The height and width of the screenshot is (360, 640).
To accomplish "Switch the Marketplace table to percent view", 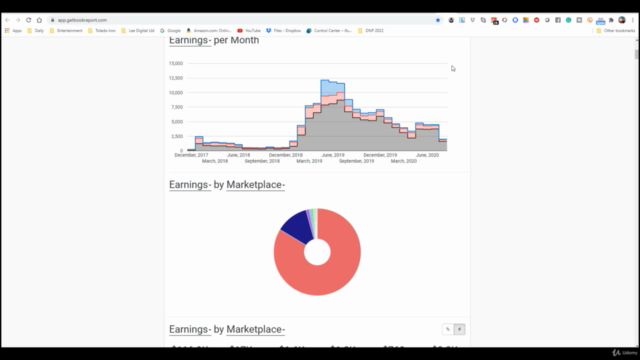I will [x=448, y=329].
